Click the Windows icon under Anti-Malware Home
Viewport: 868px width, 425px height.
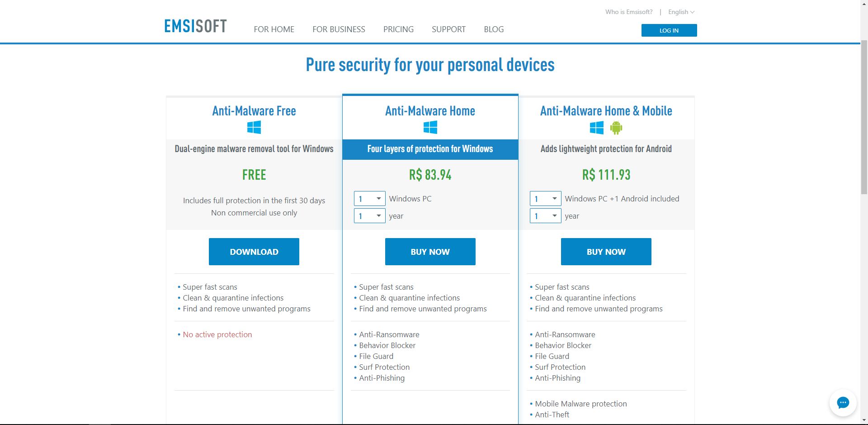pyautogui.click(x=430, y=128)
